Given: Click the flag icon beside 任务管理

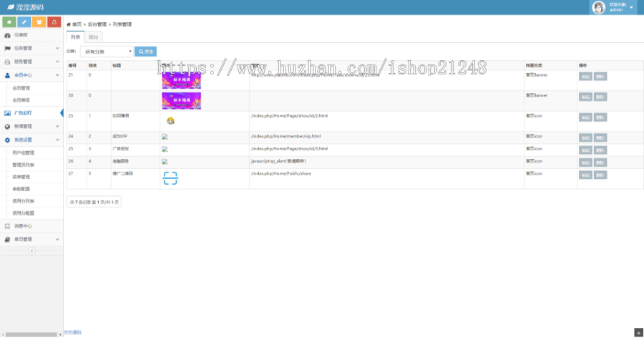Looking at the screenshot, I should click(7, 49).
